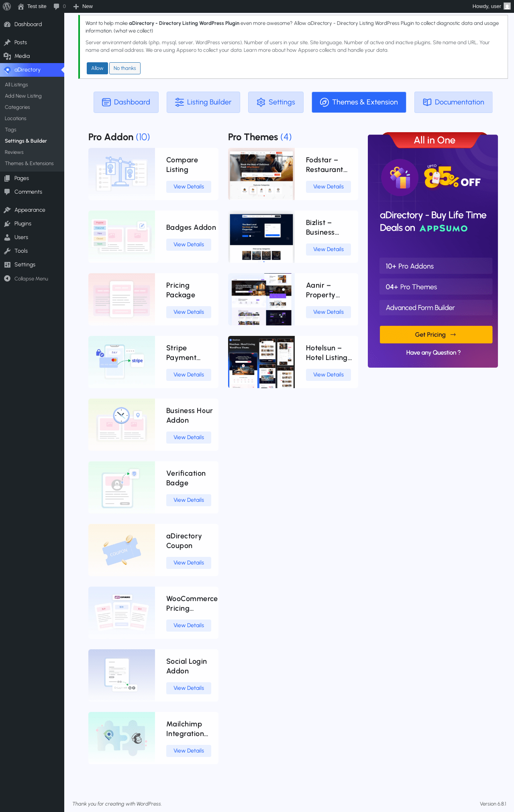View details for Business Hour Addon
This screenshot has width=514, height=812.
click(x=189, y=438)
